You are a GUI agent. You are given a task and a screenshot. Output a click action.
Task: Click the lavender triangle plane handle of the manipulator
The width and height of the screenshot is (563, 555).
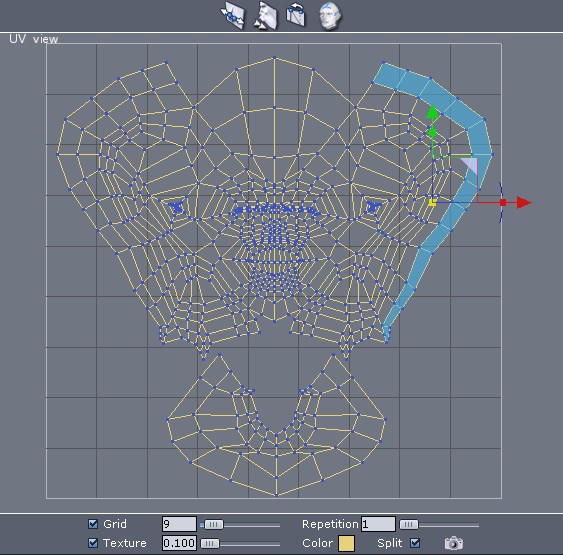coord(471,165)
